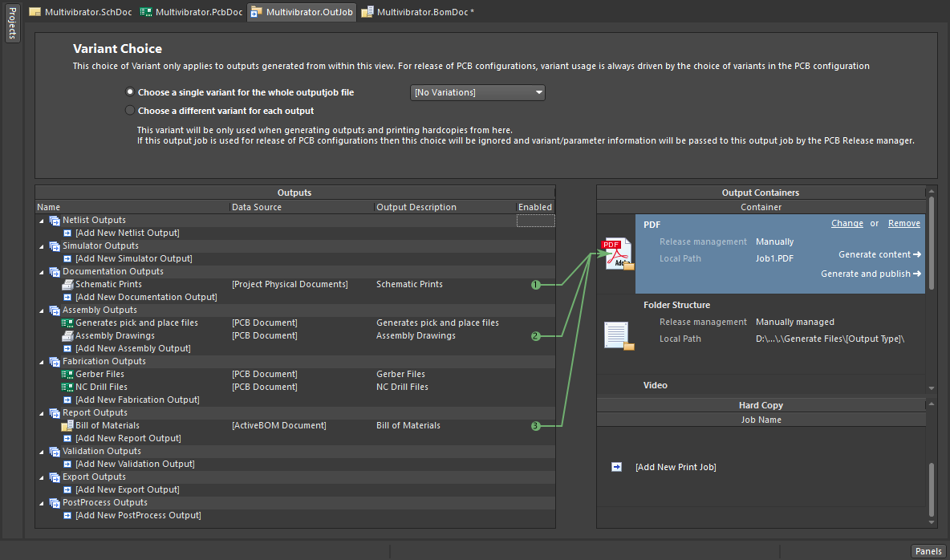Click the Schematic Prints document icon
The width and height of the screenshot is (950, 560).
(68, 284)
